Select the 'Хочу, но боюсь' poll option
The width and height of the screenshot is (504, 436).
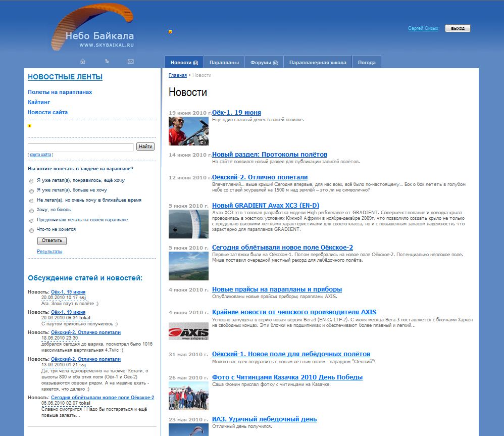[32, 211]
